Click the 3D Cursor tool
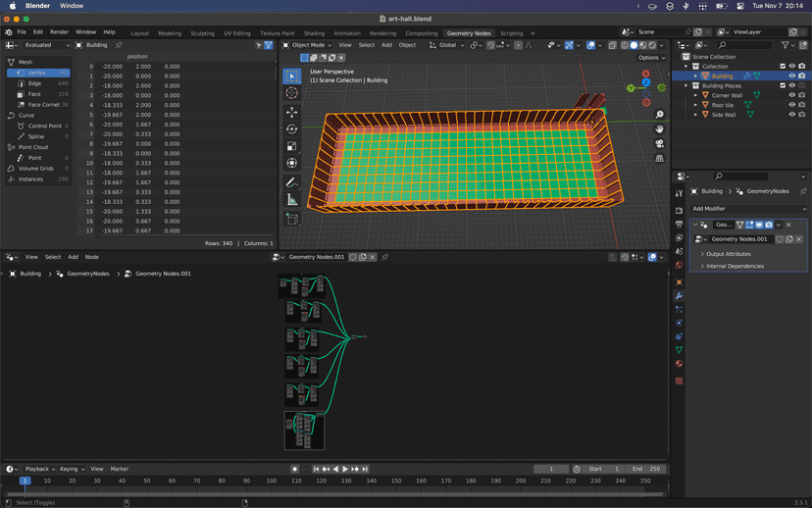The image size is (812, 508). pyautogui.click(x=292, y=93)
